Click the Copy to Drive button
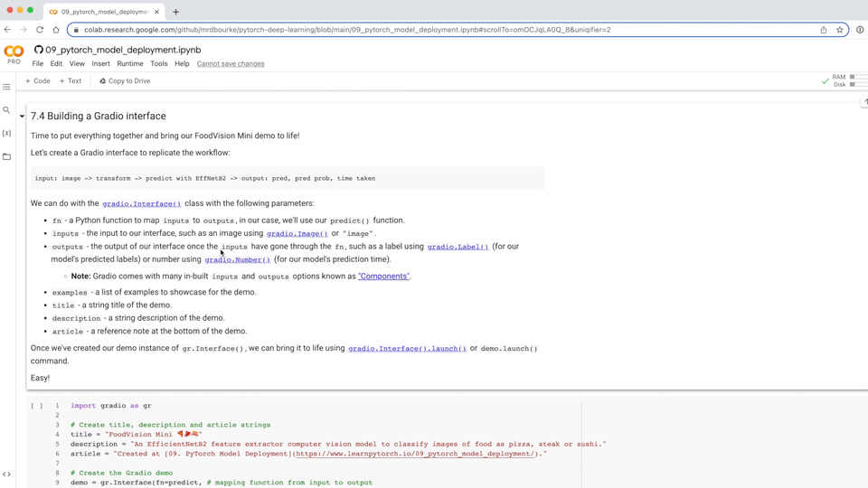Screen dimensions: 868x488 pos(125,81)
